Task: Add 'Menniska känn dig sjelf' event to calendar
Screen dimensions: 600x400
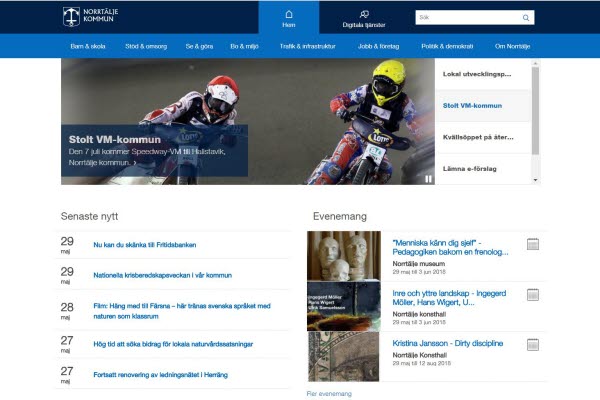Action: coord(533,245)
